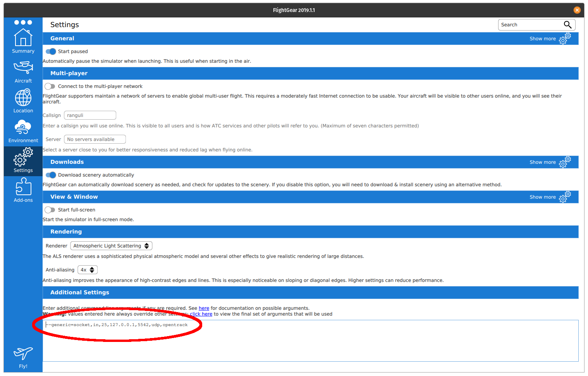Open the Renderer dropdown
Image resolution: width=588 pixels, height=376 pixels.
pos(111,246)
